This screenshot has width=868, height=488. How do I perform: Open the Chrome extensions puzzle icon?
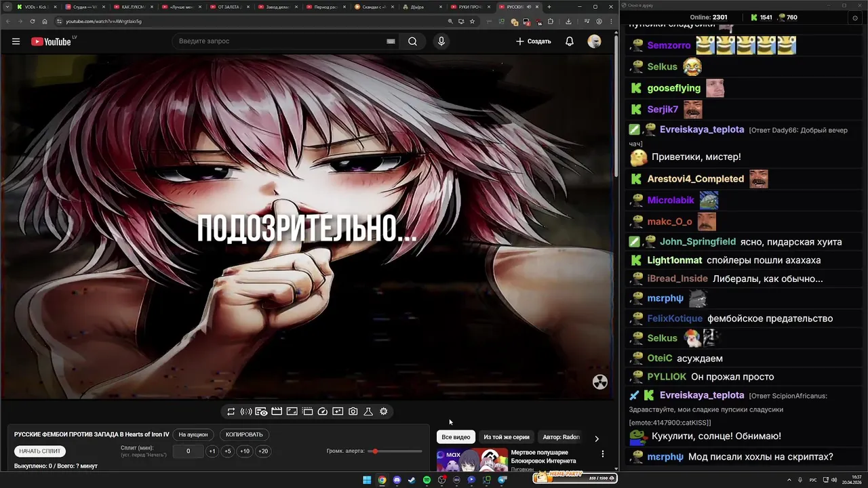550,21
